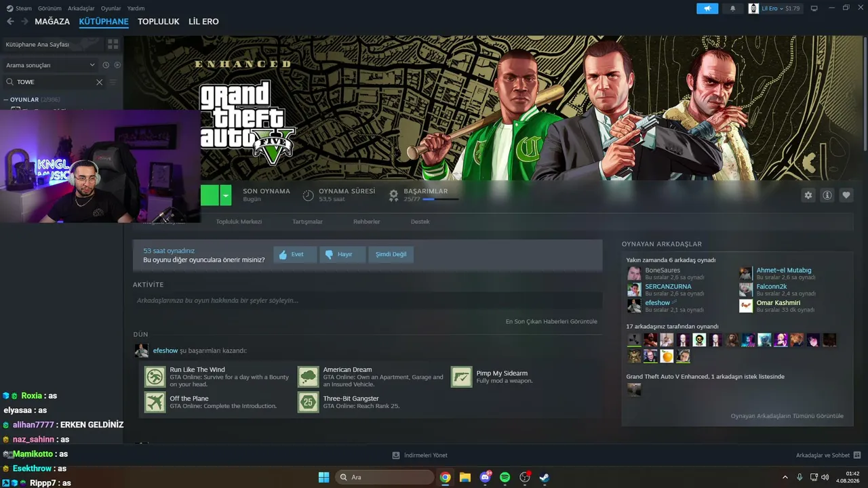Open the Yardım menu
This screenshot has width=868, height=488.
(136, 8)
